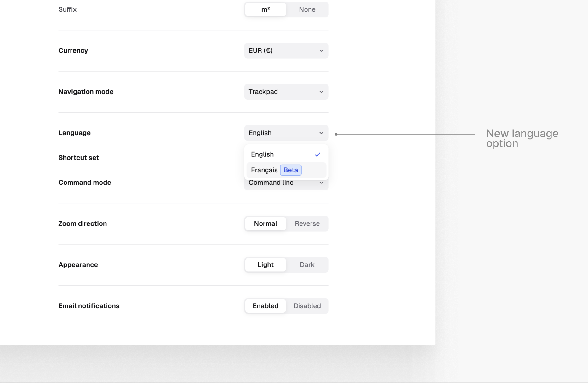Click the Beta badge beside Français
The height and width of the screenshot is (383, 588).
[290, 170]
